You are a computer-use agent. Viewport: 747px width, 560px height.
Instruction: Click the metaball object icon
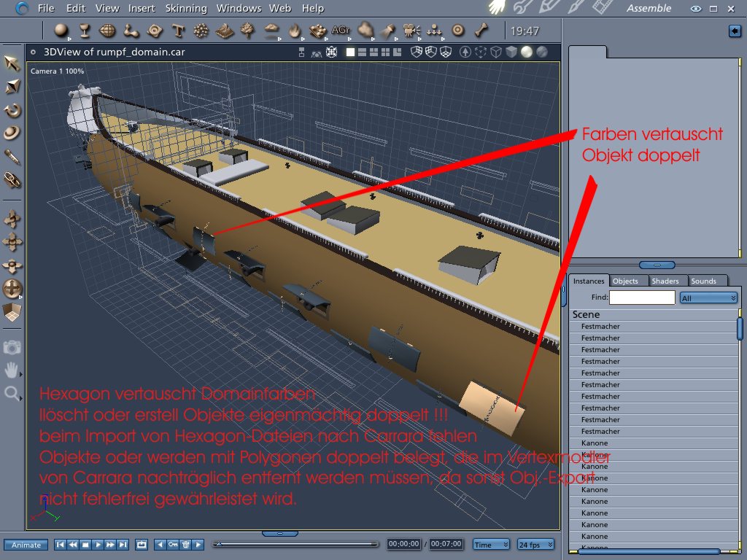point(131,31)
